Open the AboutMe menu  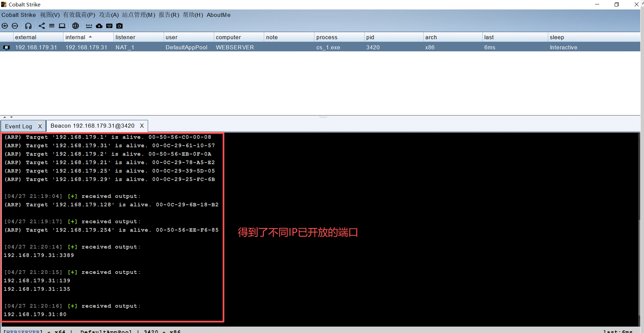[219, 15]
